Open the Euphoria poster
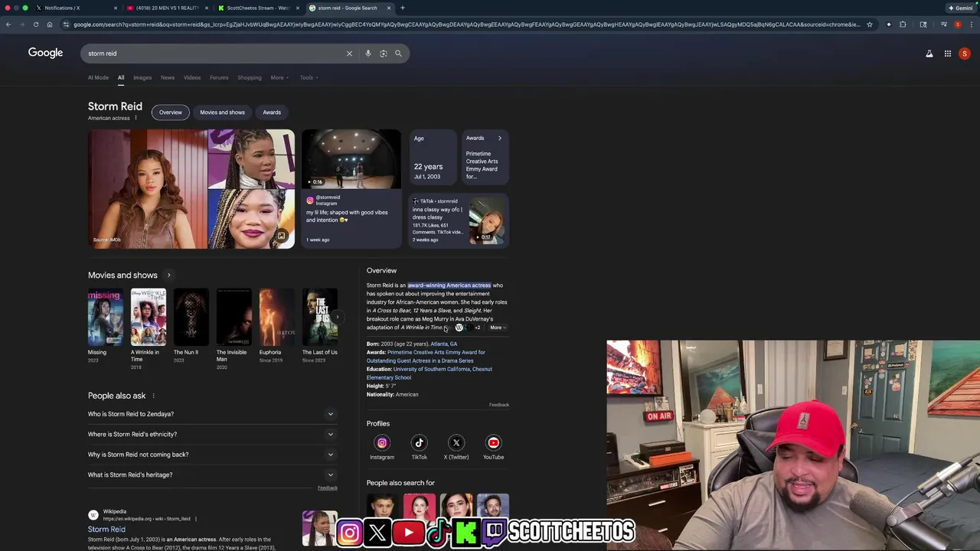 [x=276, y=317]
